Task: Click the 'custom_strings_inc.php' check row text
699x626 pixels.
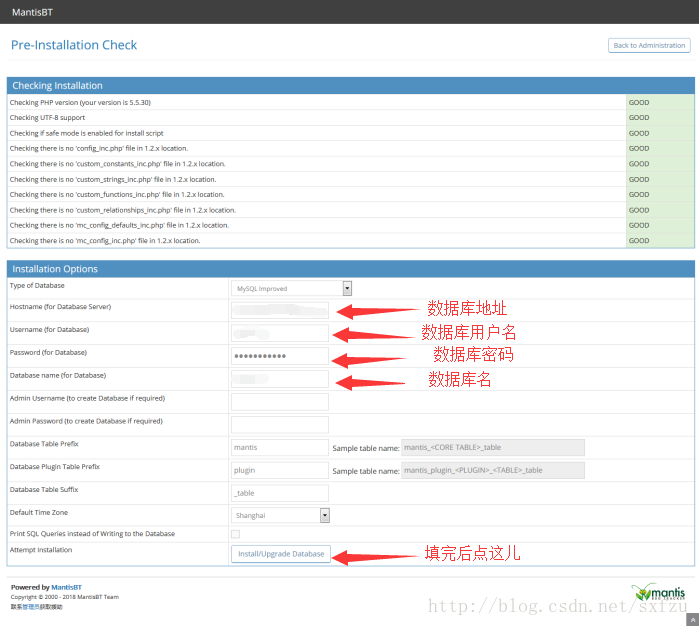Action: (113, 179)
